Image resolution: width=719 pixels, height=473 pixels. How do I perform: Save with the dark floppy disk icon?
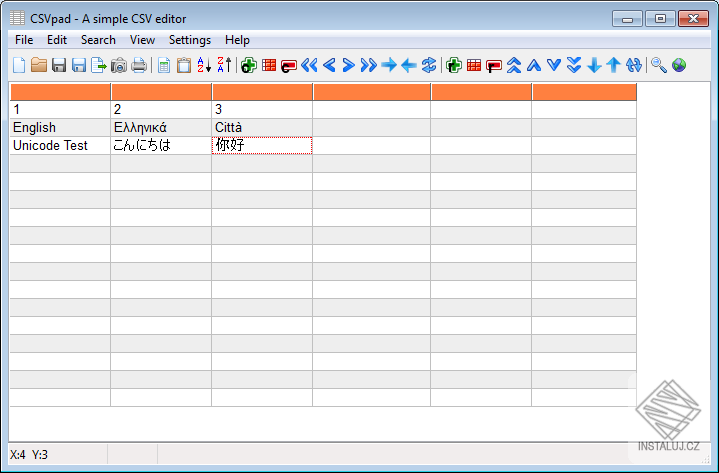coord(59,65)
